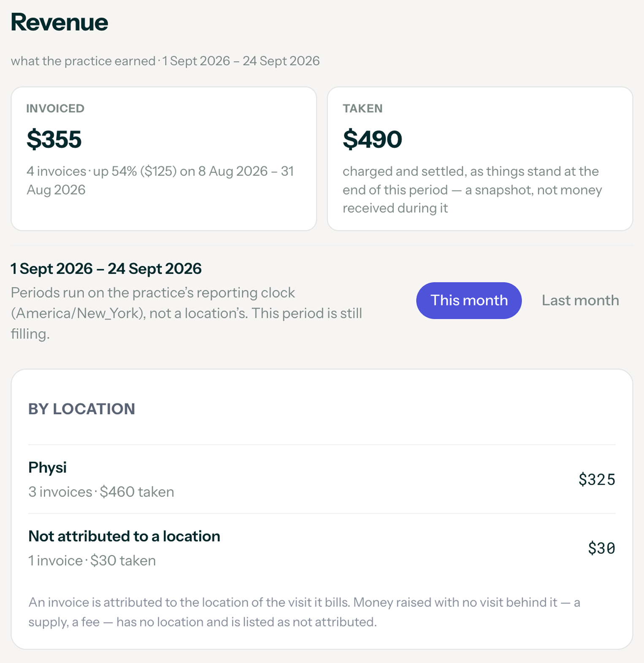Screen dimensions: 644x663
Task: Click the 1 invoice · $30 taken subtext
Action: coord(92,561)
